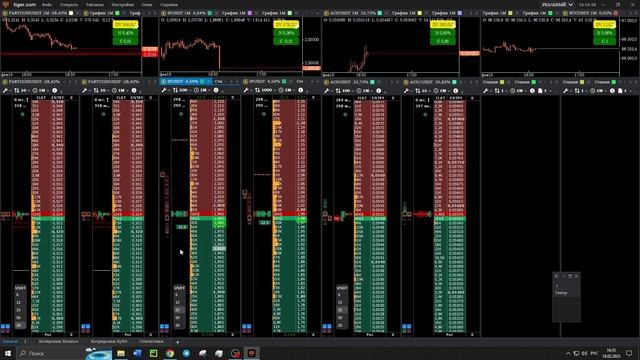
Task: Click white link-color square on FARTCOINUSDT 1M tab
Action: [x=71, y=13]
